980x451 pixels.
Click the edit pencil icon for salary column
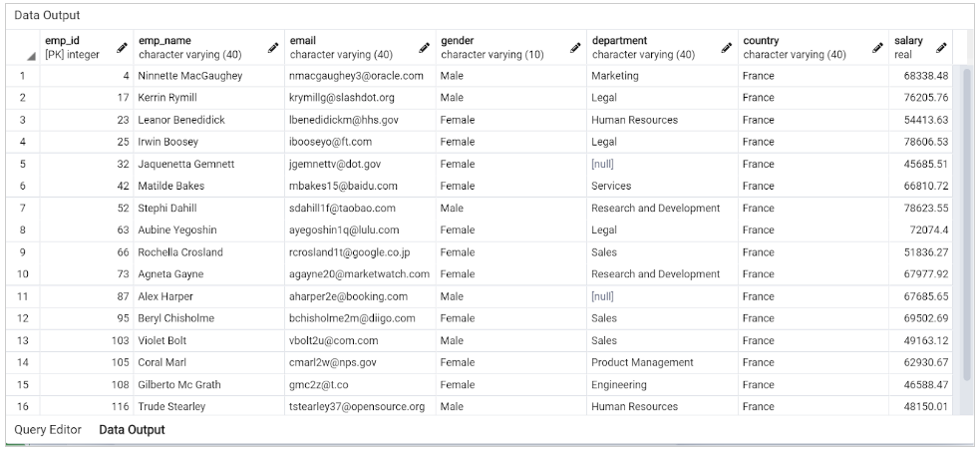(x=941, y=48)
